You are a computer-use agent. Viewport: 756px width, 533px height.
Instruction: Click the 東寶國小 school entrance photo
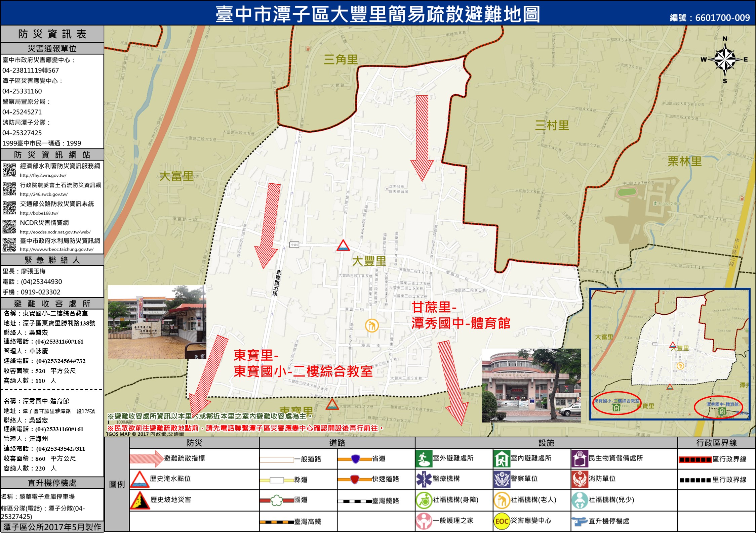(x=157, y=322)
